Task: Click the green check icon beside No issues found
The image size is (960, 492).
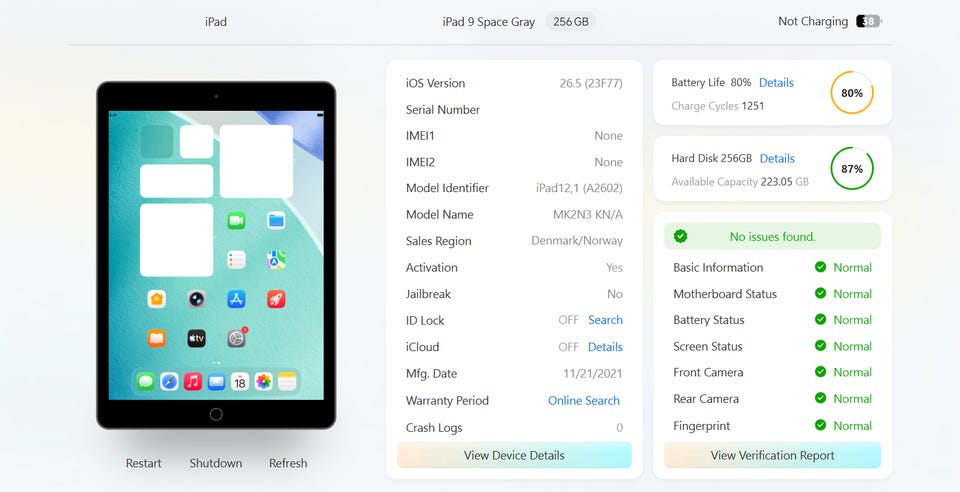Action: tap(680, 236)
